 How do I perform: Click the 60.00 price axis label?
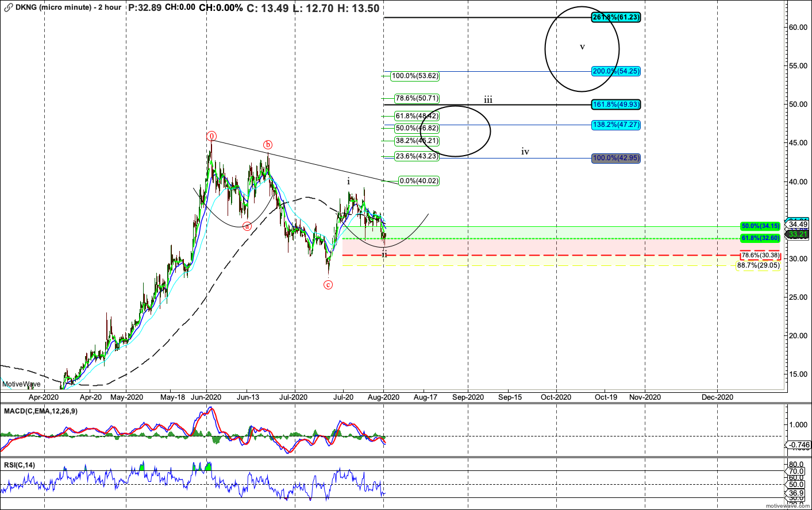click(798, 27)
